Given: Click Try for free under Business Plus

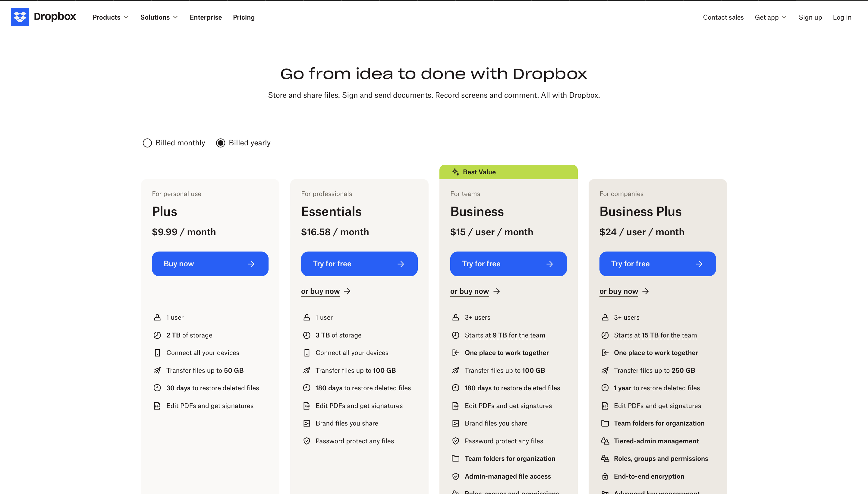Looking at the screenshot, I should (x=657, y=264).
